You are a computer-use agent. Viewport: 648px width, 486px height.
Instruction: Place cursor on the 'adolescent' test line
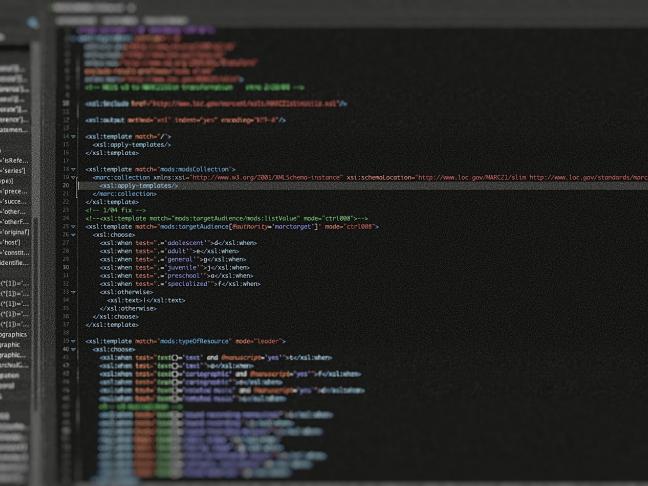(178, 243)
